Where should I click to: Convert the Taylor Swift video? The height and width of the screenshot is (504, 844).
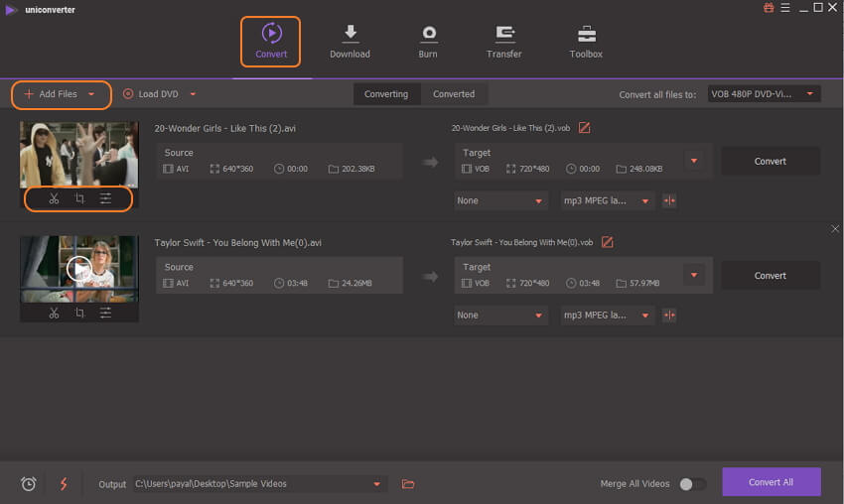pyautogui.click(x=771, y=276)
